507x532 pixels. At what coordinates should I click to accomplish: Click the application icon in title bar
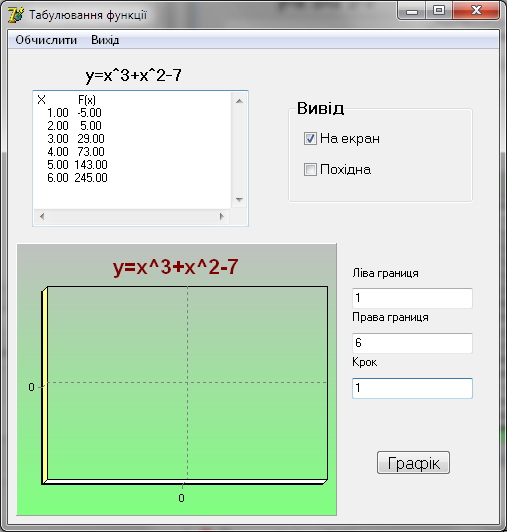click(x=16, y=15)
